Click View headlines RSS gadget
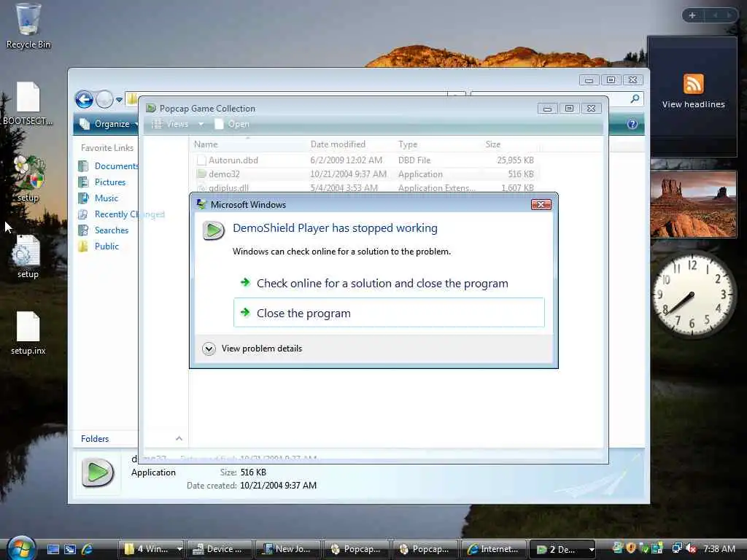This screenshot has height=560, width=747. pyautogui.click(x=693, y=91)
